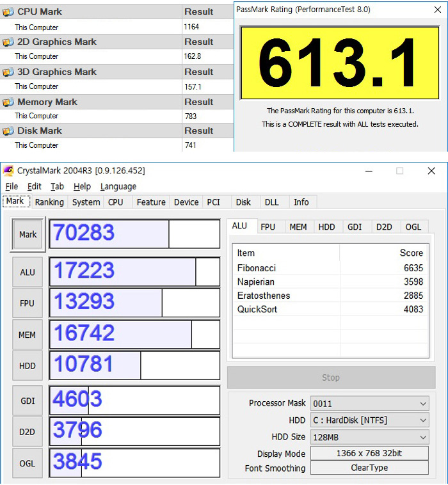448x485 pixels.
Task: Click the total Mark score bar 70283
Action: point(134,234)
